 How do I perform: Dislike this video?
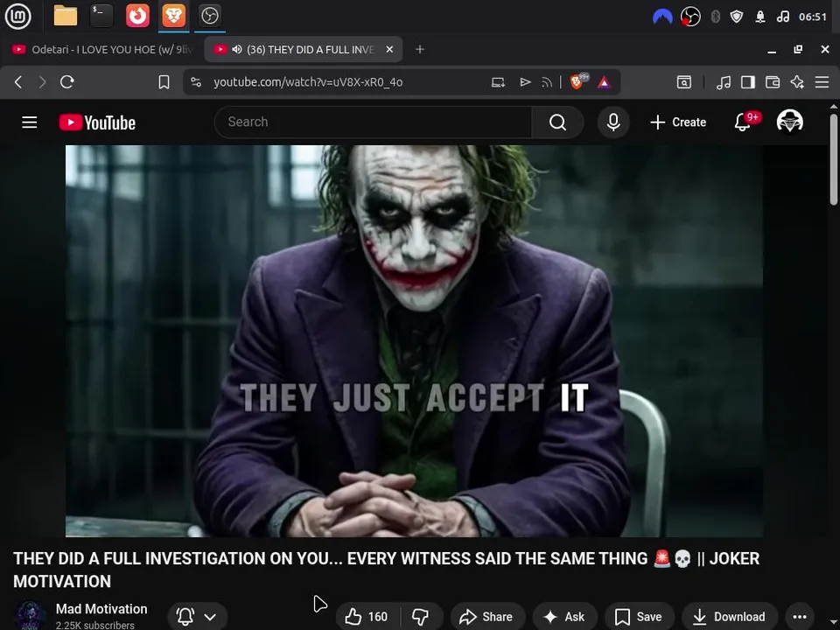tap(421, 617)
